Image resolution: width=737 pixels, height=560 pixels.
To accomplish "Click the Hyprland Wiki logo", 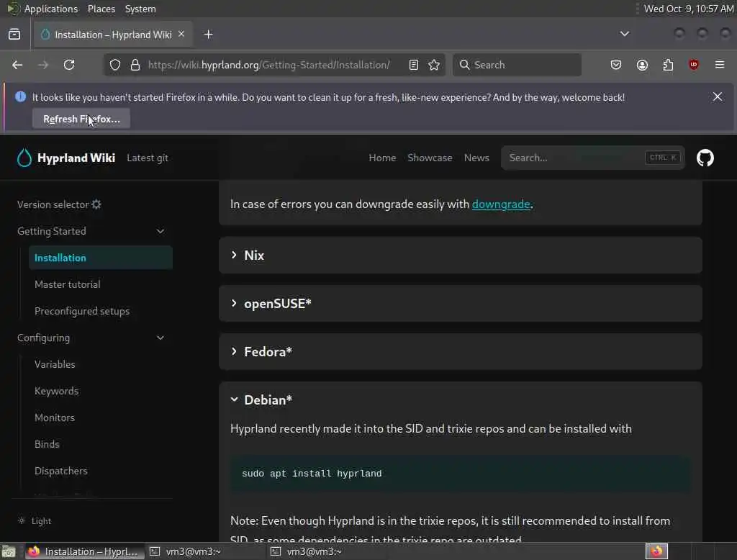I will pyautogui.click(x=65, y=158).
